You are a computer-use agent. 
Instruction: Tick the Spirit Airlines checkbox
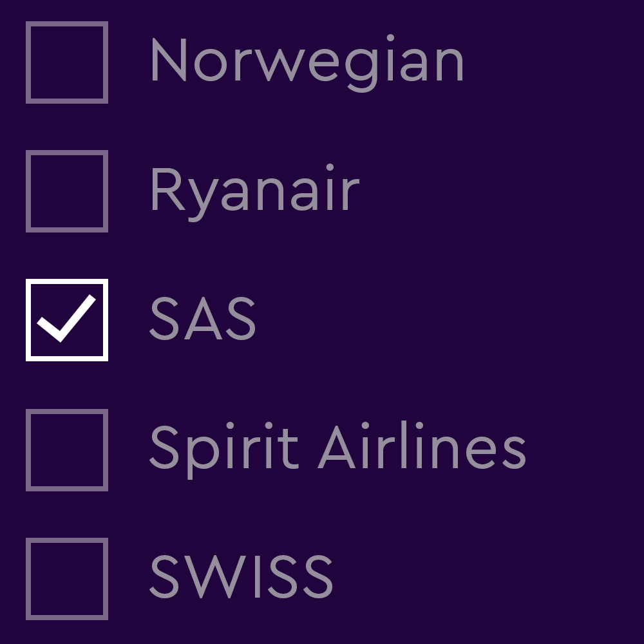point(67,450)
